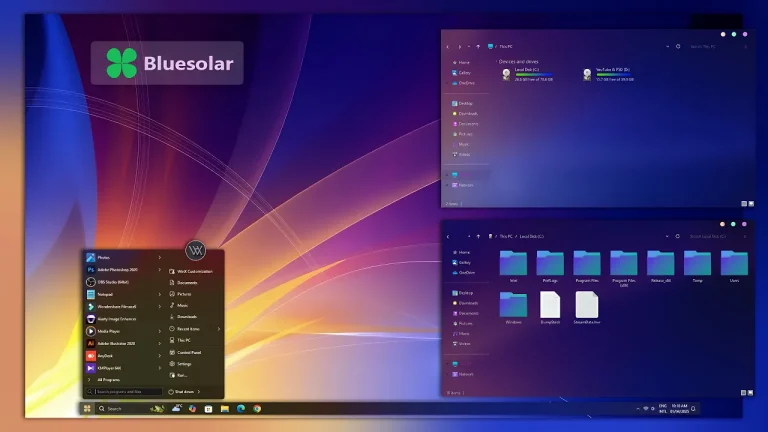Click the Search This PC field
The height and width of the screenshot is (432, 768).
tap(717, 47)
